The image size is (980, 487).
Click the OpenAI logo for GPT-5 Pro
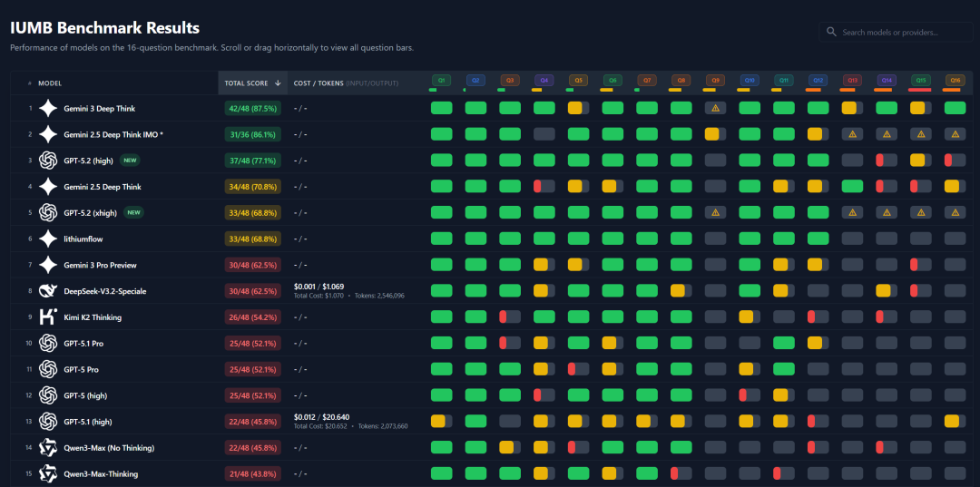coord(48,370)
